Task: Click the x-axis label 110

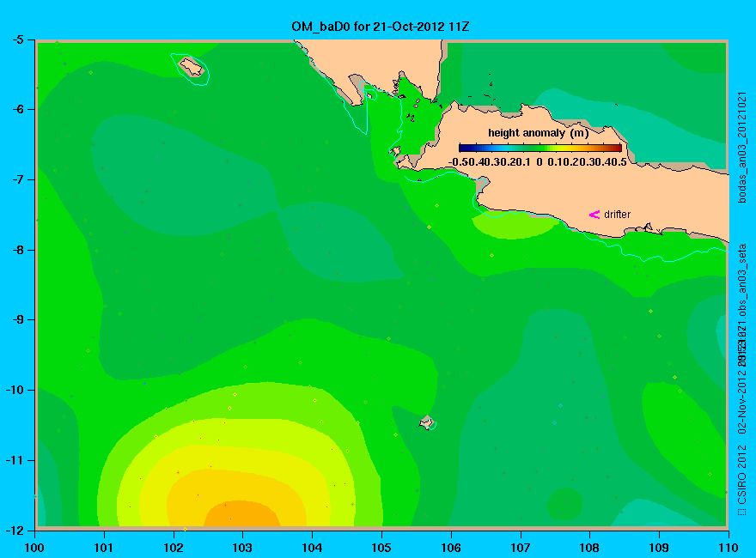Action: [728, 548]
